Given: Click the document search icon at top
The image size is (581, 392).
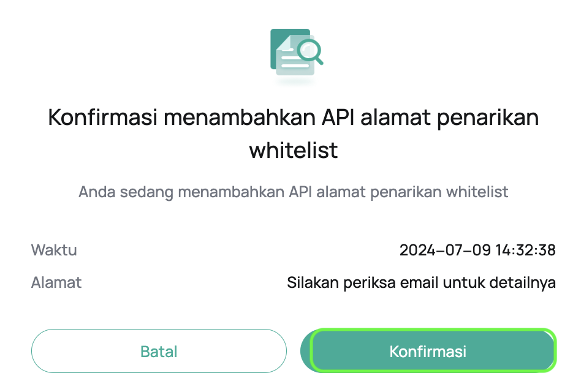Looking at the screenshot, I should [x=295, y=54].
